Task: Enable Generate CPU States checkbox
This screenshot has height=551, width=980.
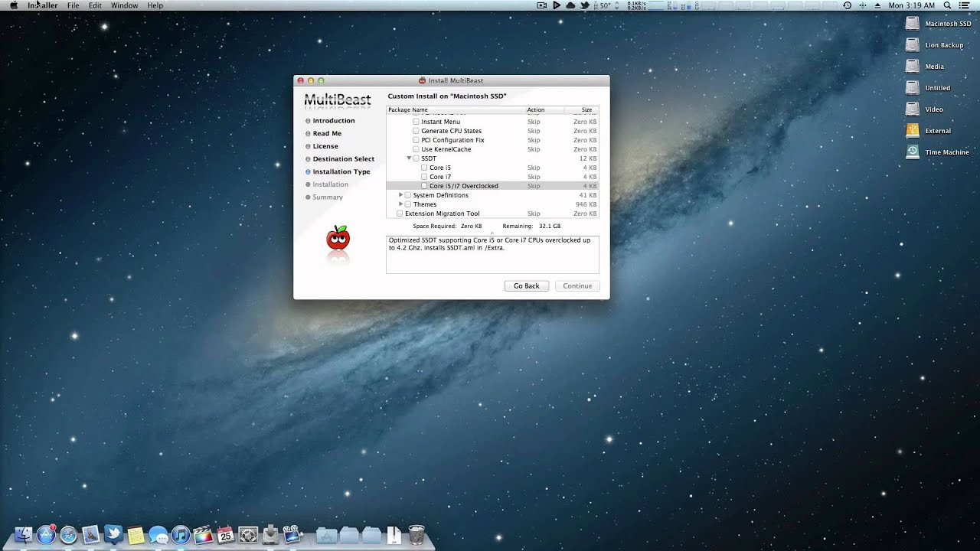Action: (416, 131)
